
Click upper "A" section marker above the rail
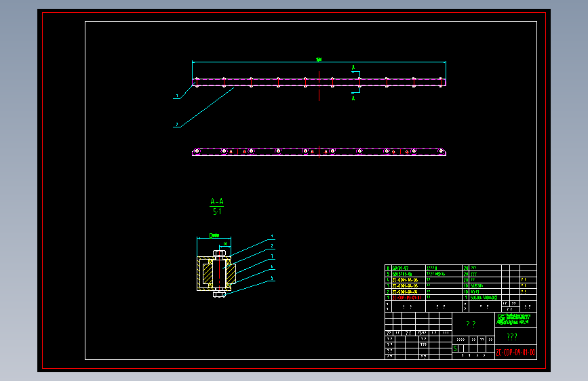click(353, 68)
